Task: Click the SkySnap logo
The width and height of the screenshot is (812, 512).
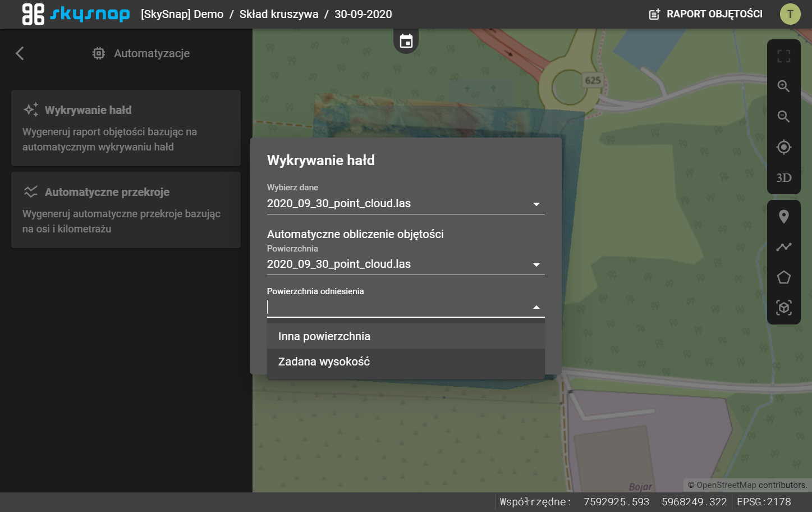Action: click(x=76, y=14)
